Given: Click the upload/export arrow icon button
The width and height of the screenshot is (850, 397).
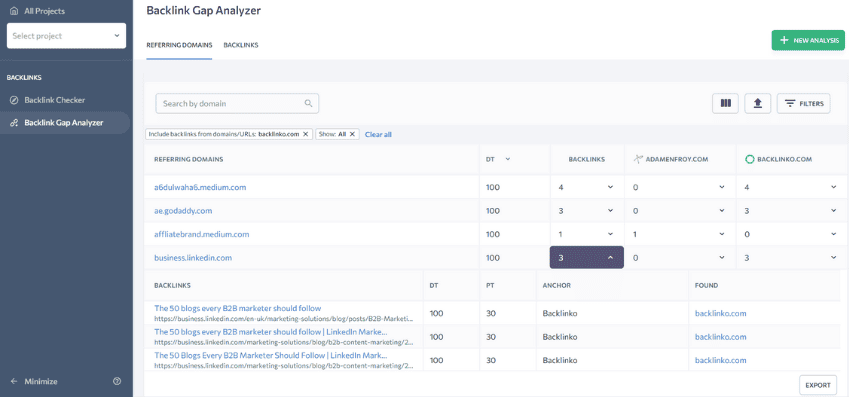Looking at the screenshot, I should (758, 103).
